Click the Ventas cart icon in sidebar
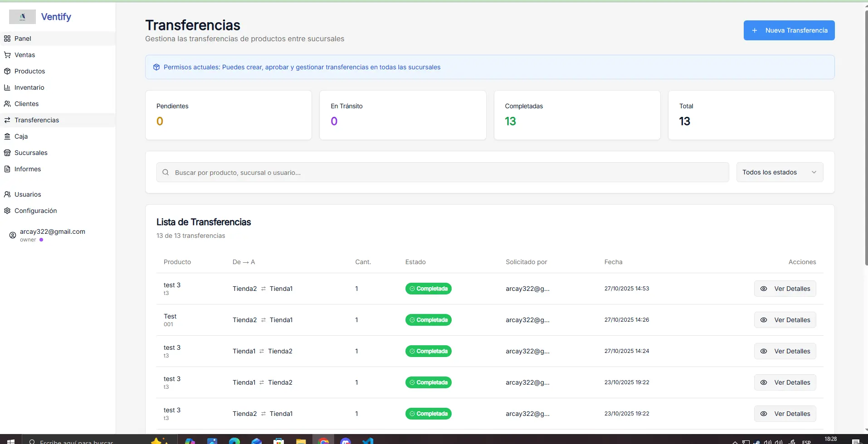This screenshot has height=444, width=868. [x=7, y=55]
